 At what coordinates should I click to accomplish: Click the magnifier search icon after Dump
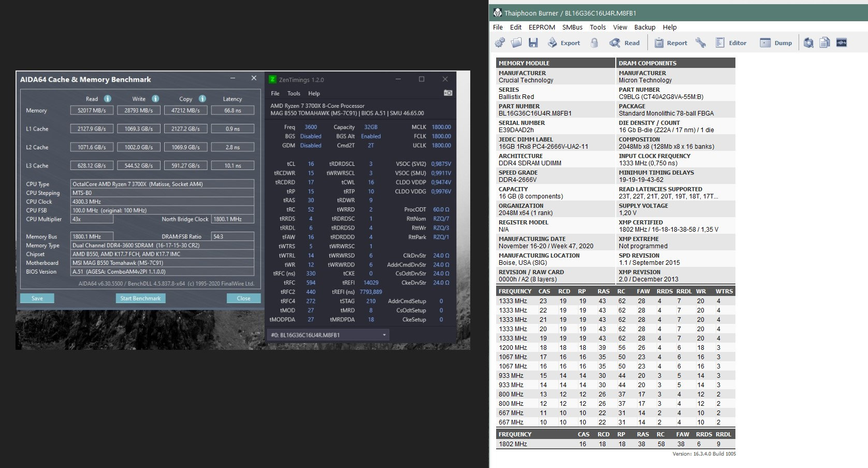tap(808, 43)
